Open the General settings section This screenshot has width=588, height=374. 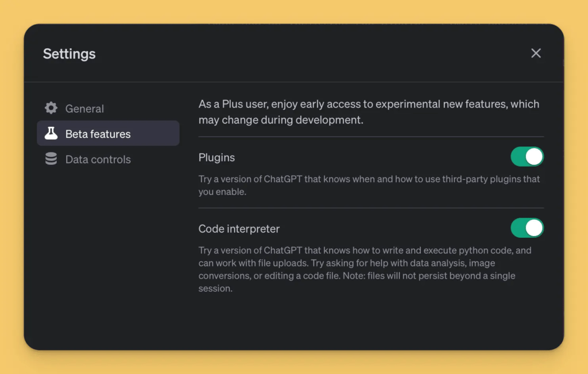coord(84,109)
